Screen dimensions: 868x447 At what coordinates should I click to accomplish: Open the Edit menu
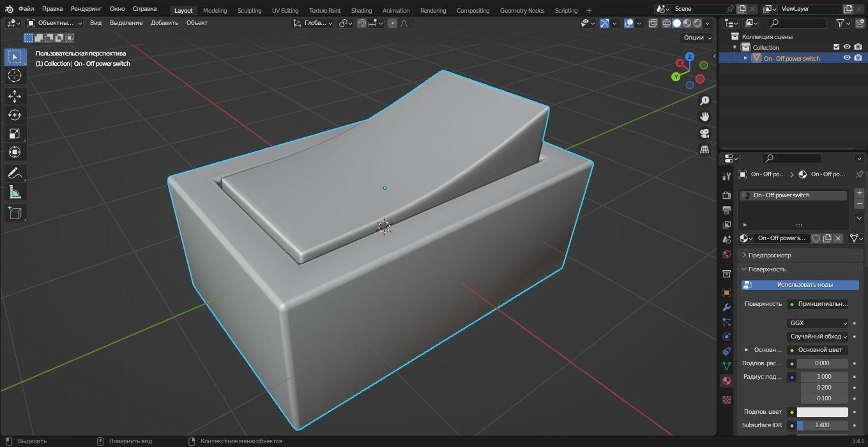[52, 9]
